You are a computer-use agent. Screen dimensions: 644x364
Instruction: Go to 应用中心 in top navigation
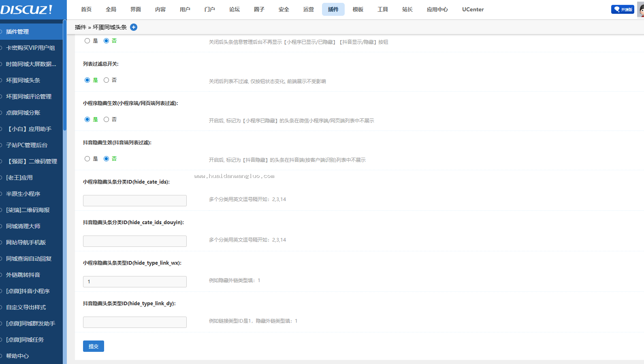pos(437,9)
